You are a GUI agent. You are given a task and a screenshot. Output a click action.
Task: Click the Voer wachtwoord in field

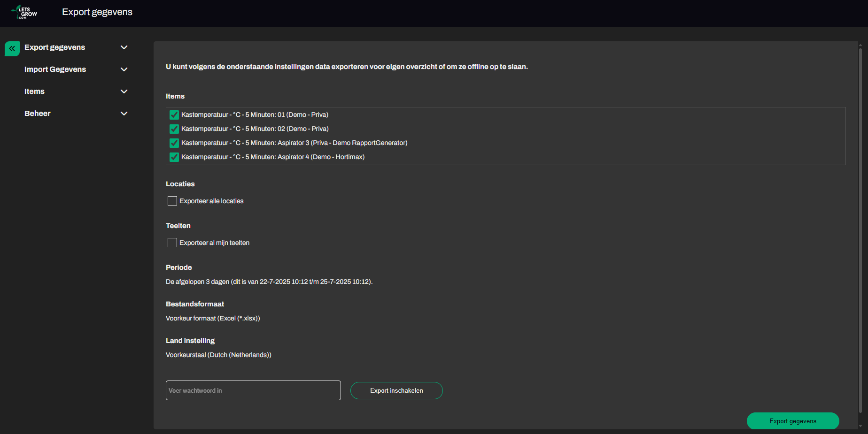[253, 390]
